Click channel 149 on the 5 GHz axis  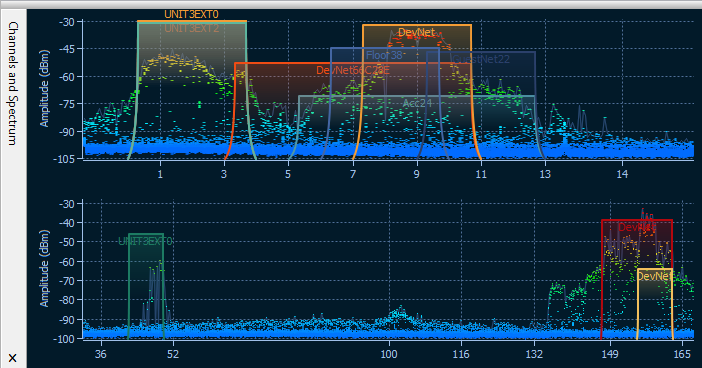click(x=610, y=354)
